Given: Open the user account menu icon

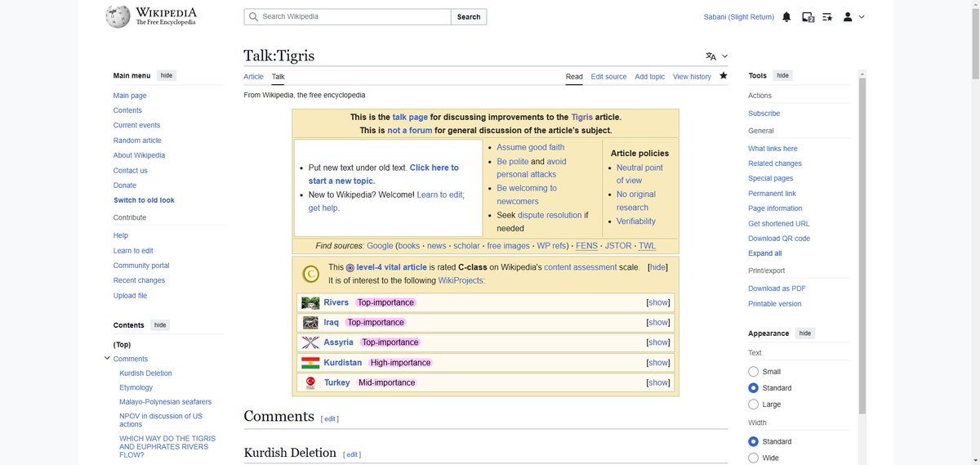Looking at the screenshot, I should point(848,16).
